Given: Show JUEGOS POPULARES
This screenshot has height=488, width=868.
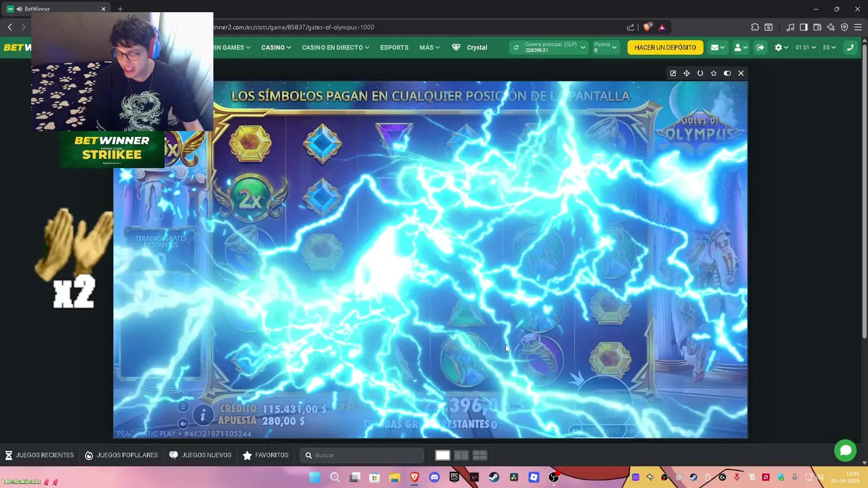Looking at the screenshot, I should pyautogui.click(x=121, y=455).
